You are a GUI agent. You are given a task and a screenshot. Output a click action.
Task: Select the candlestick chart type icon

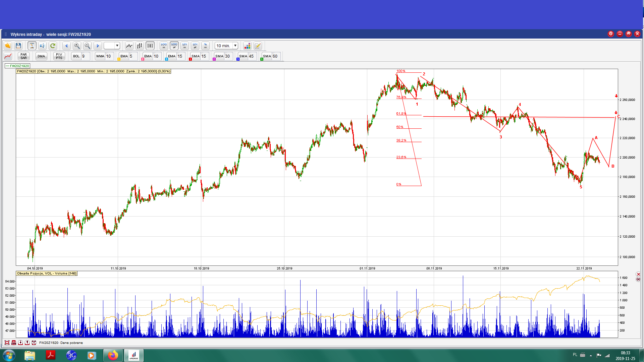[x=150, y=46]
